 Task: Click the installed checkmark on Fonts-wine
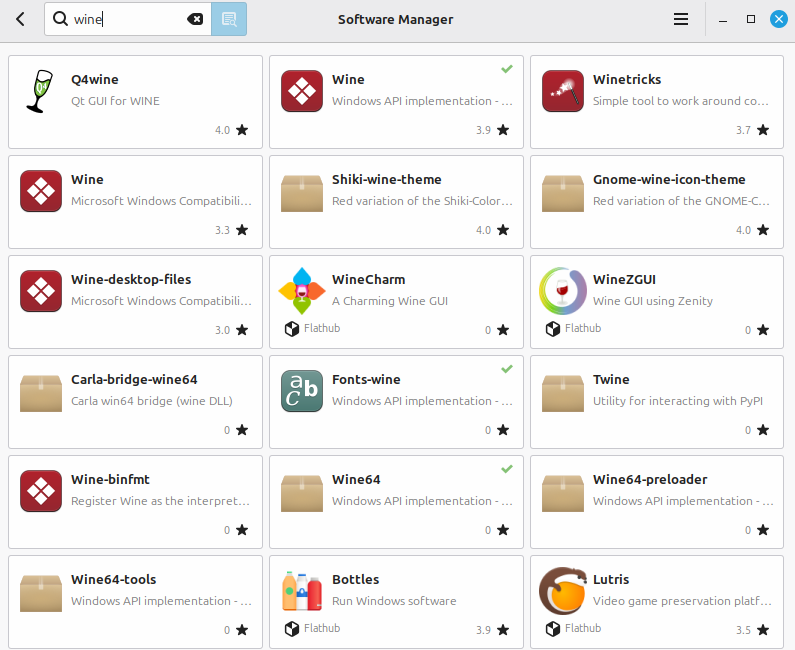[x=507, y=369]
